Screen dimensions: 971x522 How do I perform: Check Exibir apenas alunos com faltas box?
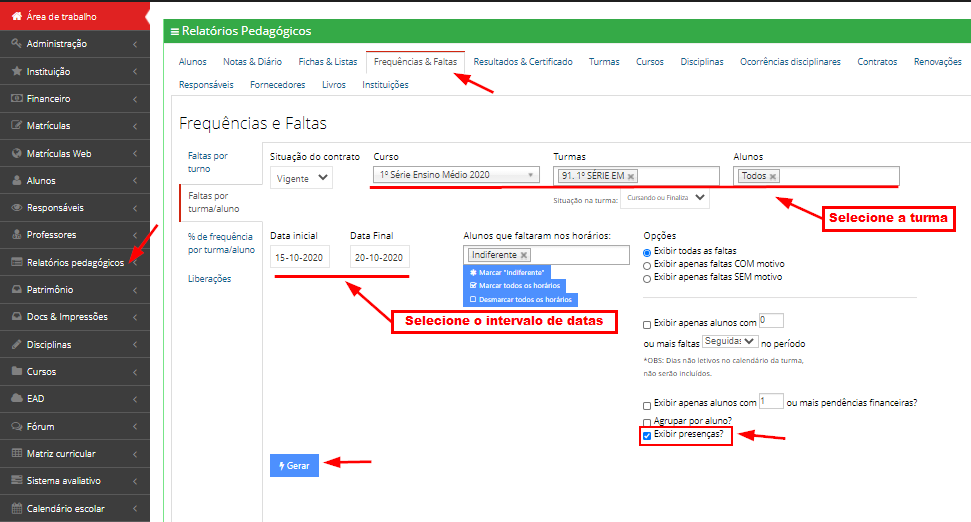tap(647, 325)
